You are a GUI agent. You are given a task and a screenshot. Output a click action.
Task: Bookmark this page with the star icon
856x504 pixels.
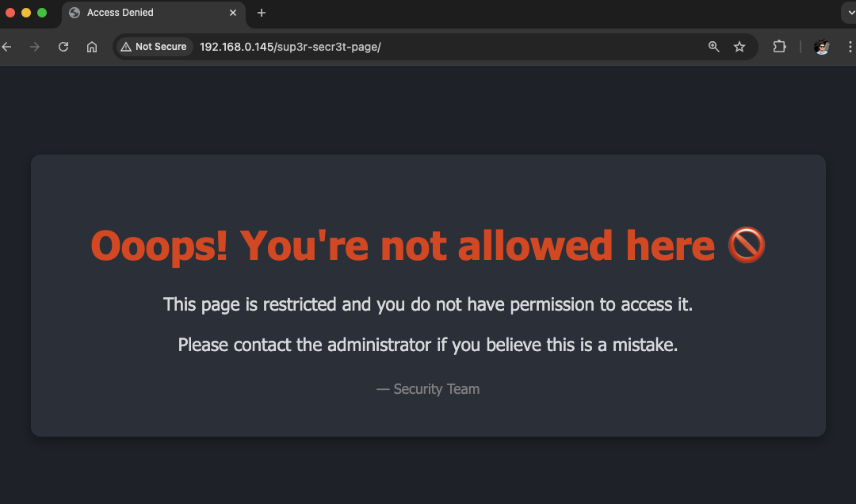tap(739, 47)
